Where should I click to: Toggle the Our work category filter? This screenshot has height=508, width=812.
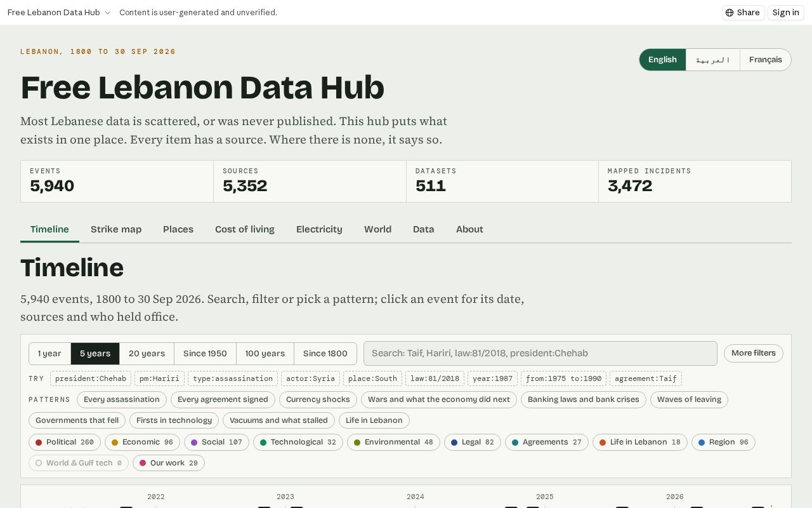click(x=169, y=463)
